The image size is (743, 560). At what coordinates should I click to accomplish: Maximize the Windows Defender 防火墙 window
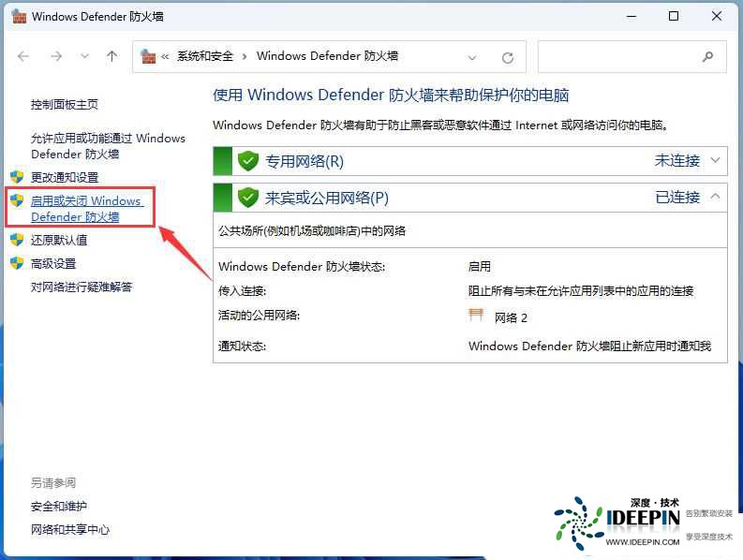coord(674,16)
